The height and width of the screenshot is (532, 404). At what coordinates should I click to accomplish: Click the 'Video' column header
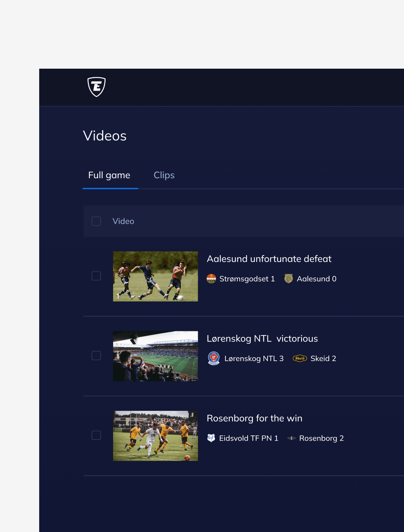point(123,221)
